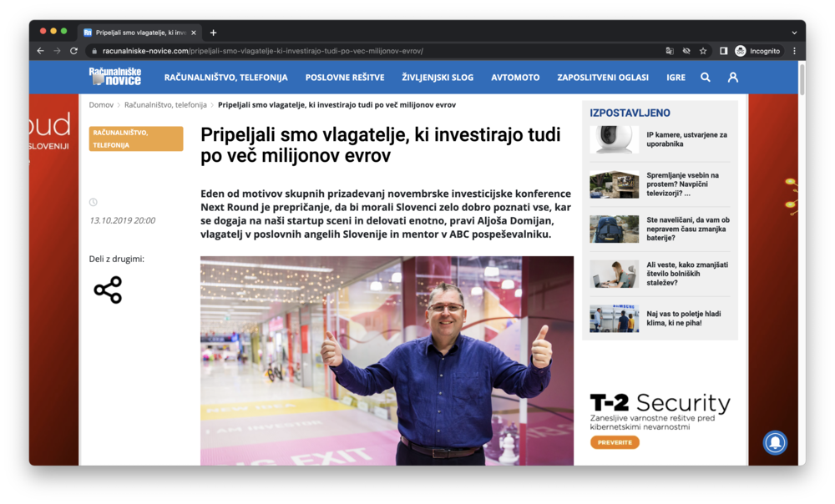
Task: Open a new browser tab
Action: pos(213,33)
